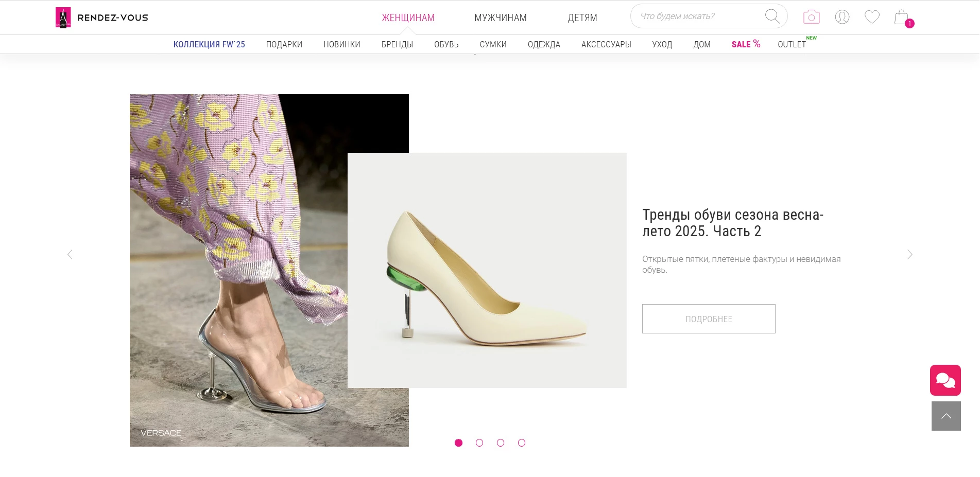Go to the previous slide arrow
The image size is (980, 477).
pos(70,255)
